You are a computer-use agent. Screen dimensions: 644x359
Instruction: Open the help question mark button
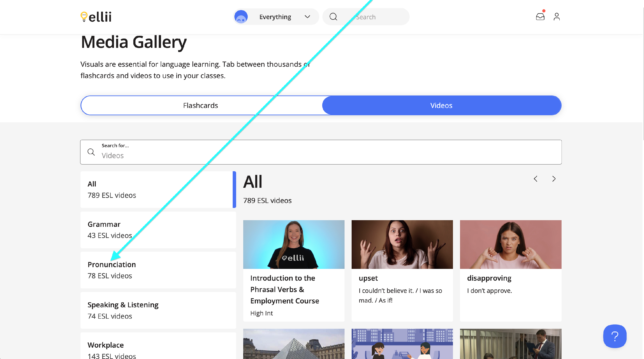615,336
